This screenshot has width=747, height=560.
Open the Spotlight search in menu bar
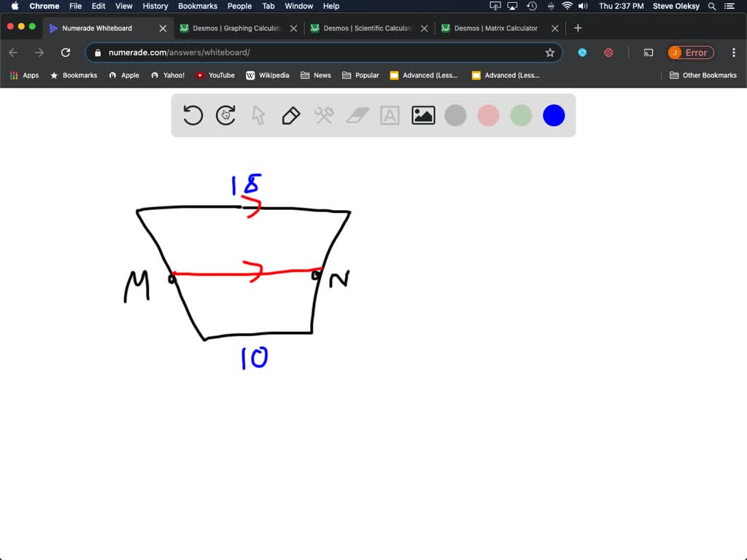coord(711,6)
